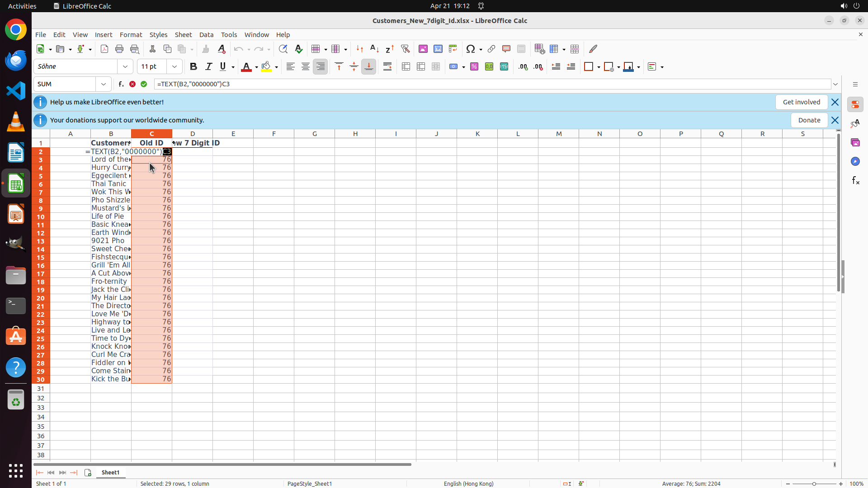868x488 pixels.
Task: Expand the Name Box dropdown arrow
Action: (104, 84)
